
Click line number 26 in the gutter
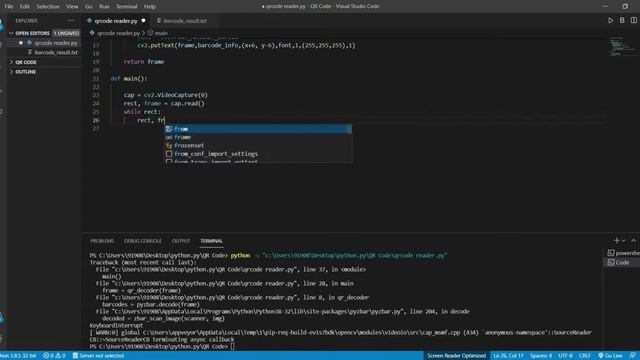click(96, 120)
